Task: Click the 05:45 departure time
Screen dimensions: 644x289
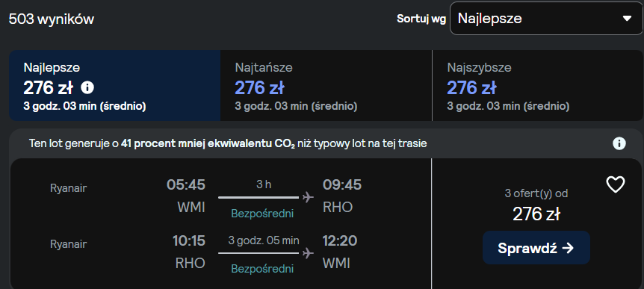Action: click(x=185, y=184)
